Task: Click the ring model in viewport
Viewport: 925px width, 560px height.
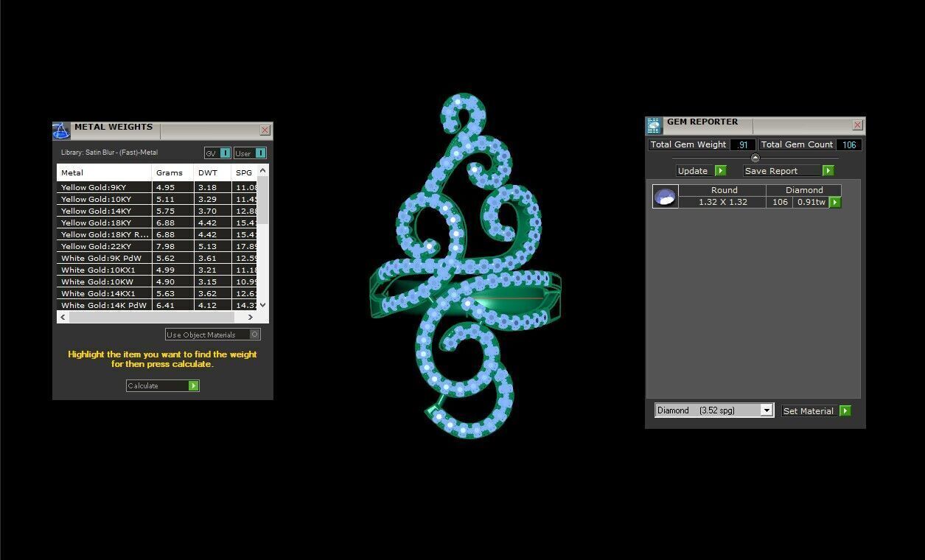Action: tap(465, 266)
